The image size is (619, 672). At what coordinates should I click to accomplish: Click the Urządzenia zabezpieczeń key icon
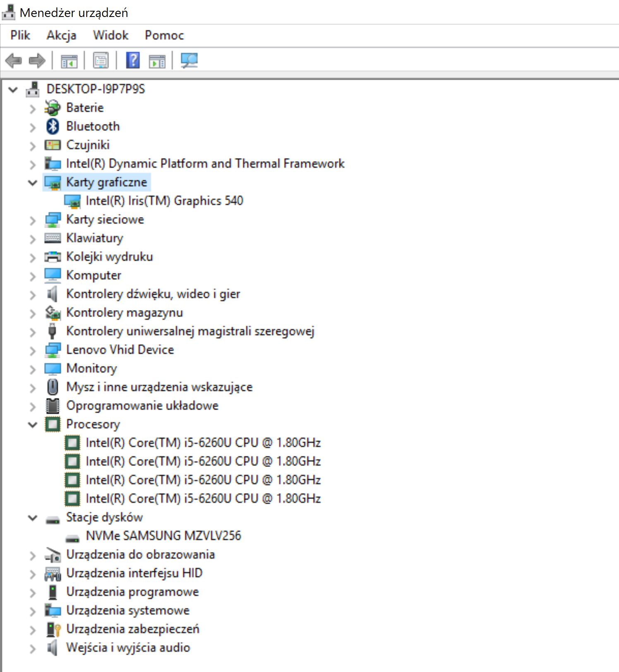[x=53, y=629]
